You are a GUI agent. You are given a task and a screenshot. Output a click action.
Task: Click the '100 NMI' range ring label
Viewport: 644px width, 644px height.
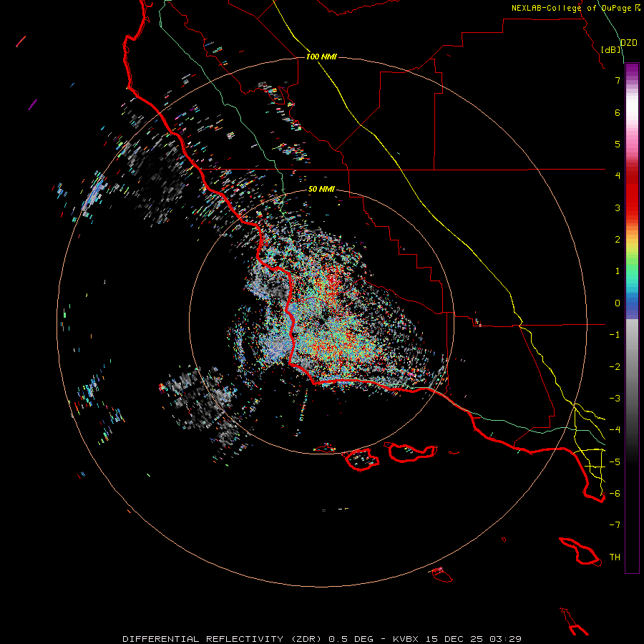(321, 57)
